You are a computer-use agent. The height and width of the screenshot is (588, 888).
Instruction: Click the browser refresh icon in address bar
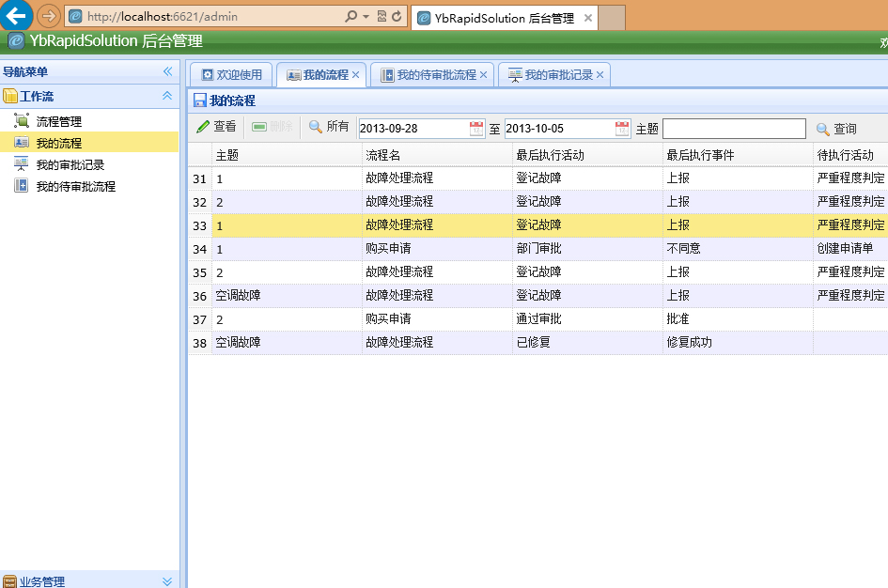tap(397, 17)
